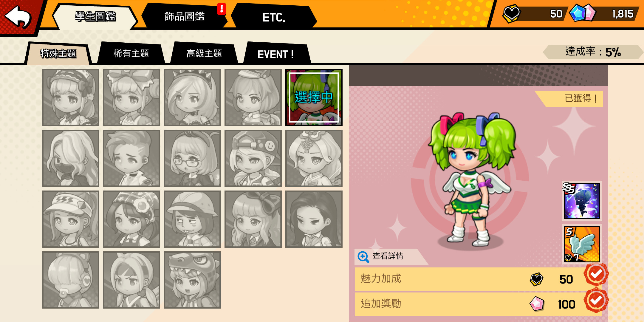644x322 pixels.
Task: Switch to 飾品圖鑑 tab
Action: tap(184, 16)
